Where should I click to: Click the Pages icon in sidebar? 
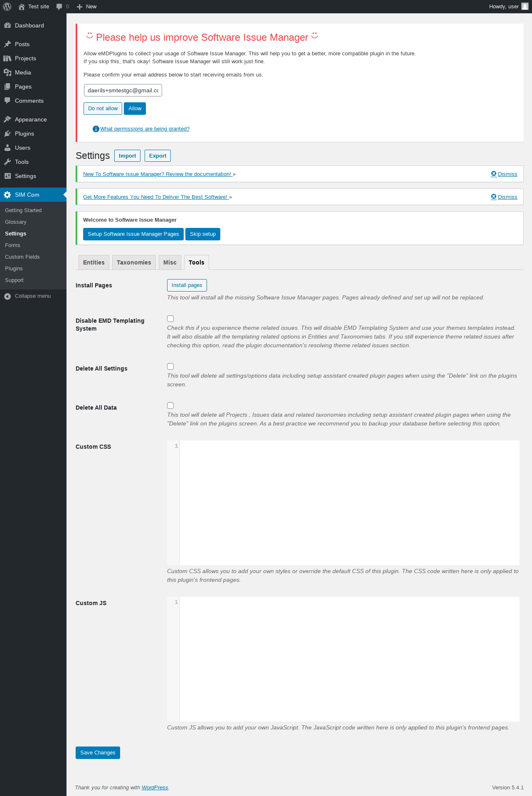click(x=7, y=87)
